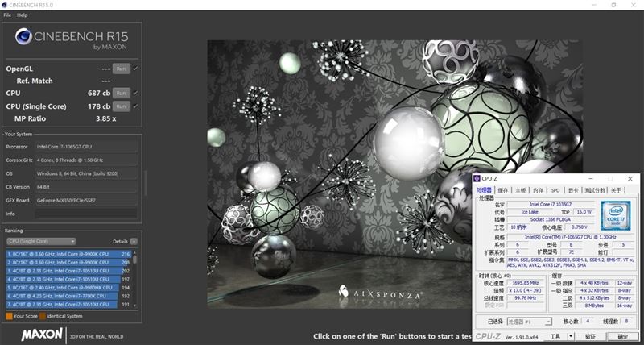Click the CPU-Z window icon in the title bar
This screenshot has width=644, height=345.
[x=477, y=178]
